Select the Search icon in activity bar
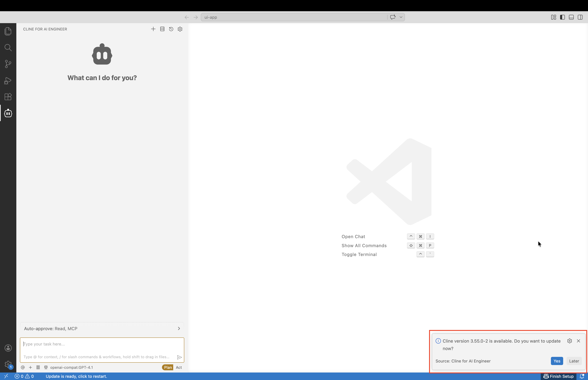 (x=8, y=48)
